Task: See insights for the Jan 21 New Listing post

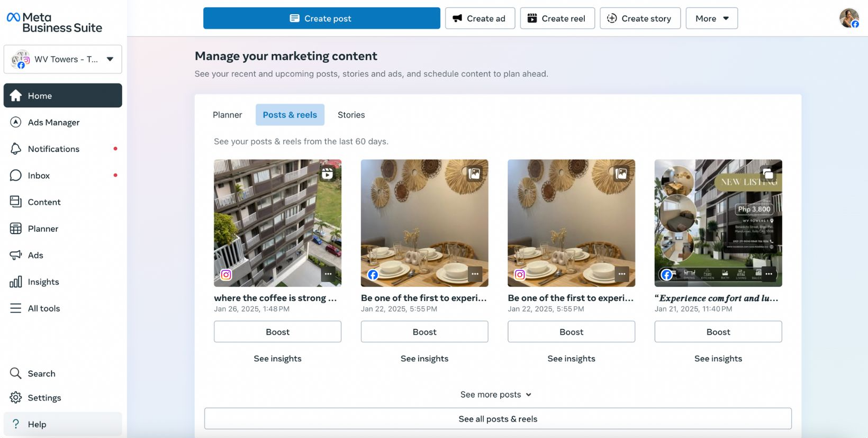Action: click(718, 358)
